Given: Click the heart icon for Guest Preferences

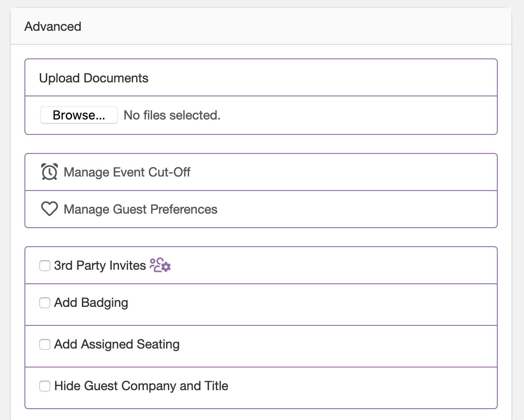Looking at the screenshot, I should click(x=49, y=209).
